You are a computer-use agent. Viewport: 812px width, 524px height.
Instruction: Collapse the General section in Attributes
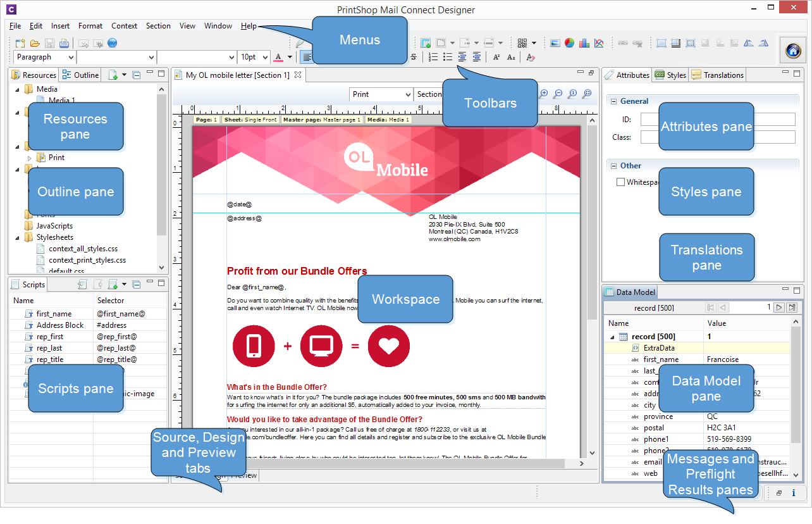(x=613, y=101)
